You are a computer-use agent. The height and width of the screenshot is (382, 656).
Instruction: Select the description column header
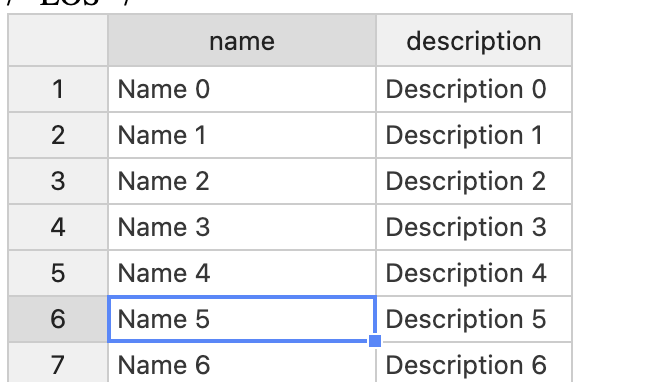click(474, 41)
